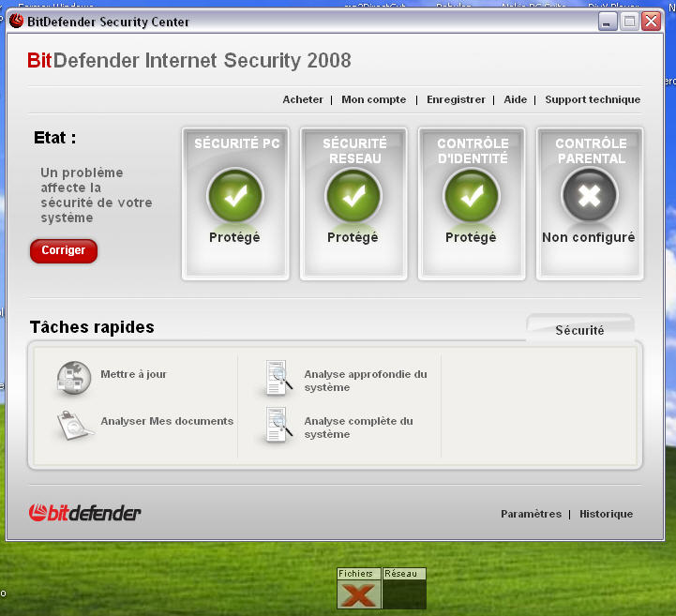Click the green checkmark under Contrôle d'Identité
This screenshot has height=616, width=676.
point(472,196)
